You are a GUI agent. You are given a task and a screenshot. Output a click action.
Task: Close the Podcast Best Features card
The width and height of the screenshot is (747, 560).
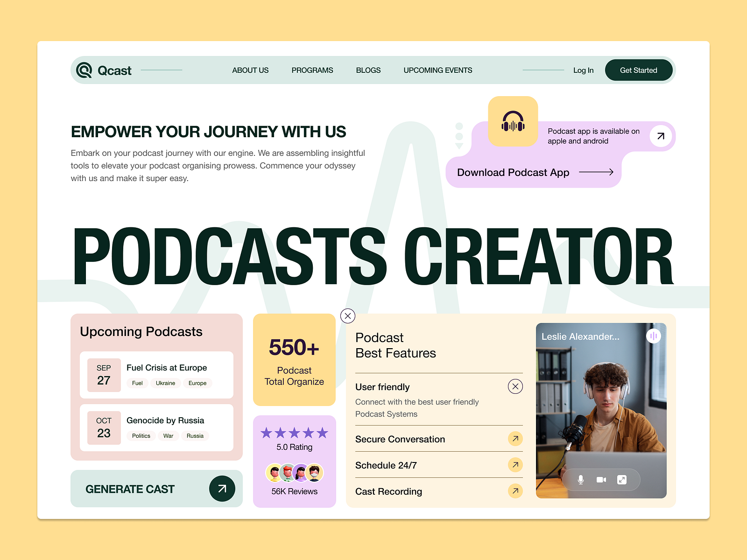[347, 316]
